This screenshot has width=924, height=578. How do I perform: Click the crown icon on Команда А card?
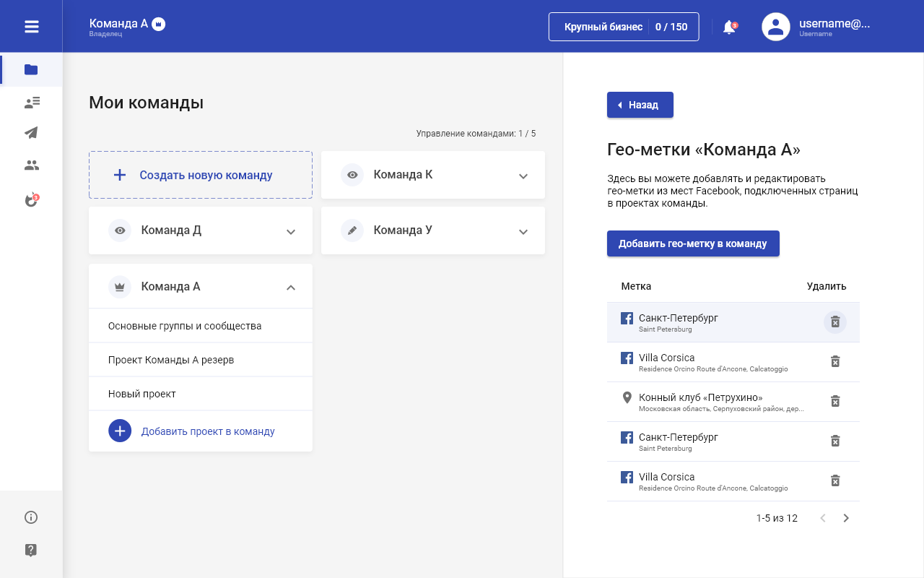(x=120, y=287)
